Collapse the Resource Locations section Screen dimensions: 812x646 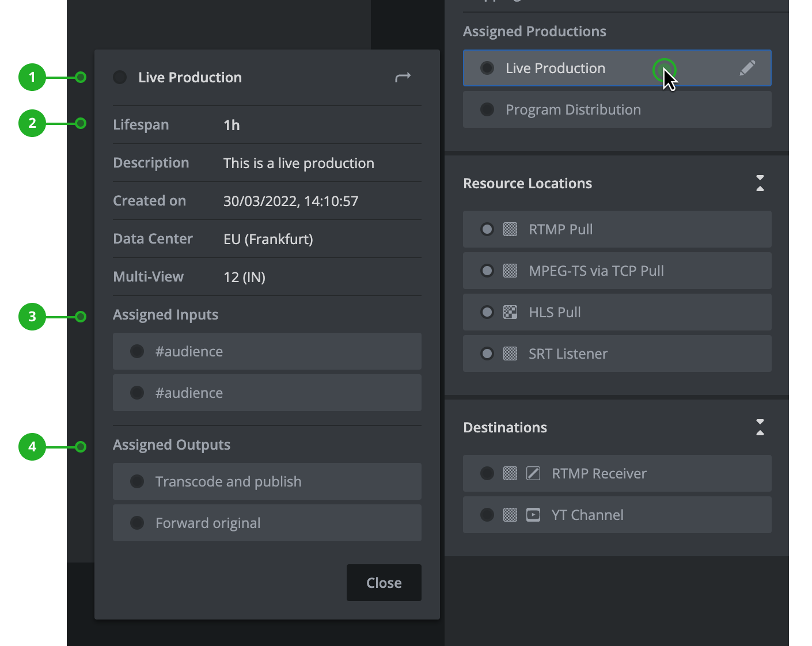(x=760, y=184)
